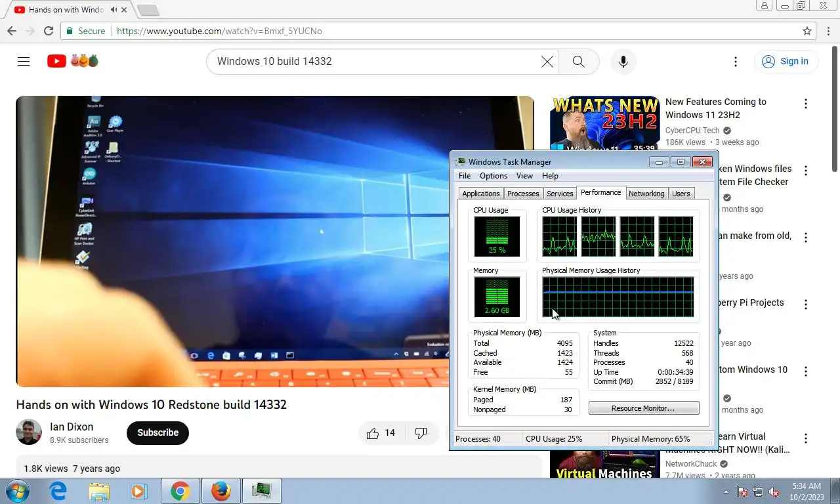Open the CyberCPU Tech channel link
Screen dimensions: 840x504
coord(692,131)
